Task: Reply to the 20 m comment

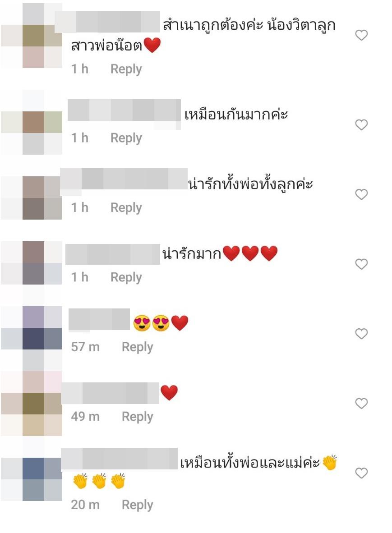Action: tap(137, 505)
